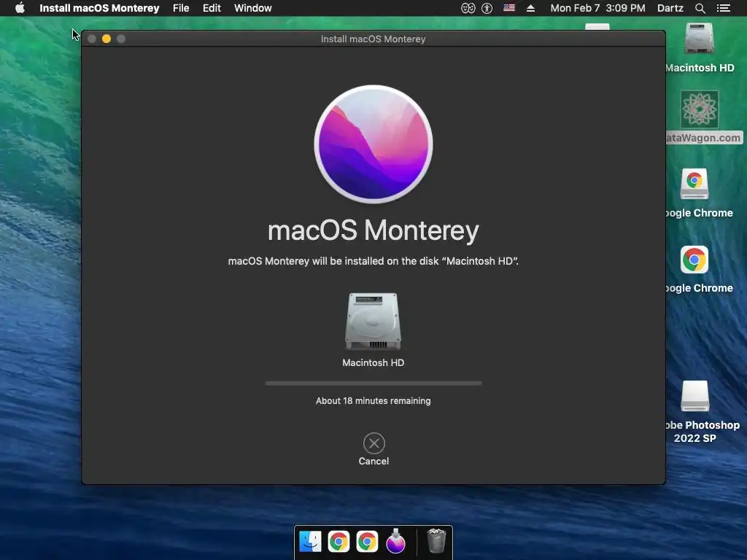This screenshot has width=747, height=560.
Task: Open the Apple menu
Action: tap(20, 8)
